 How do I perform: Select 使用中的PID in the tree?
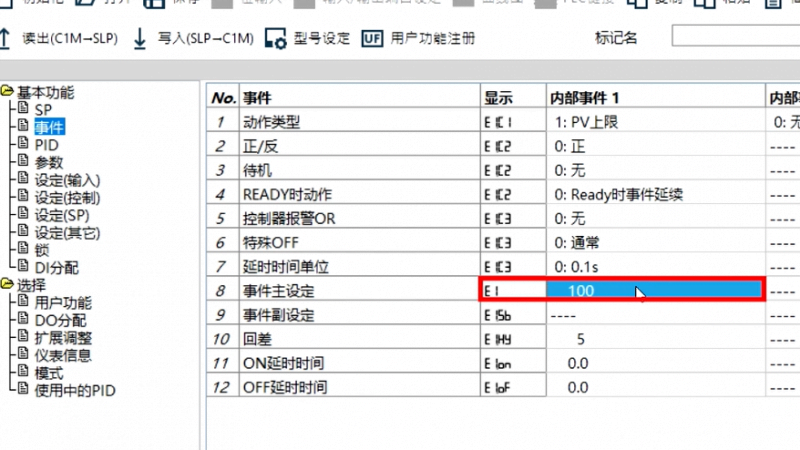[x=75, y=390]
